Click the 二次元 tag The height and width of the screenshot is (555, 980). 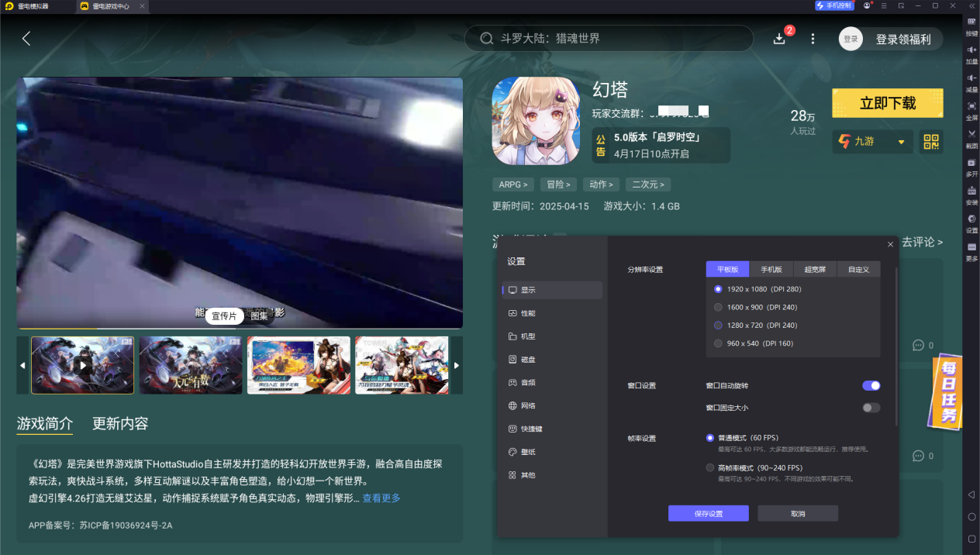point(648,184)
